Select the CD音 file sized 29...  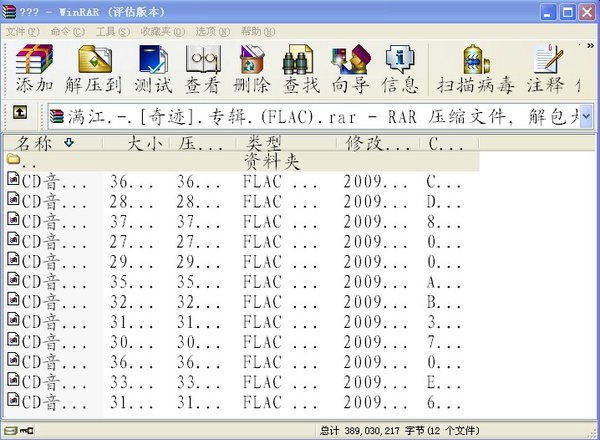242,262
